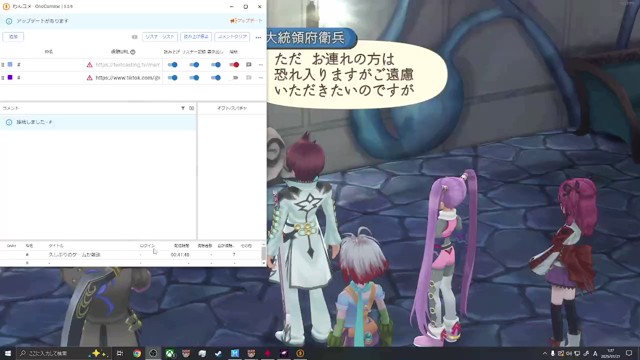Screen dimensions: 640x360
Task: Click the tiktok URL input field
Action: [128, 78]
